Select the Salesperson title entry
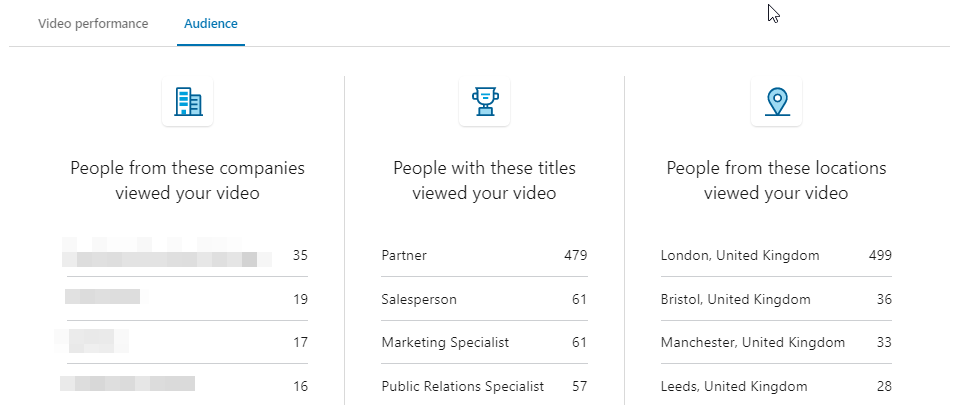Image resolution: width=962 pixels, height=405 pixels. (484, 299)
